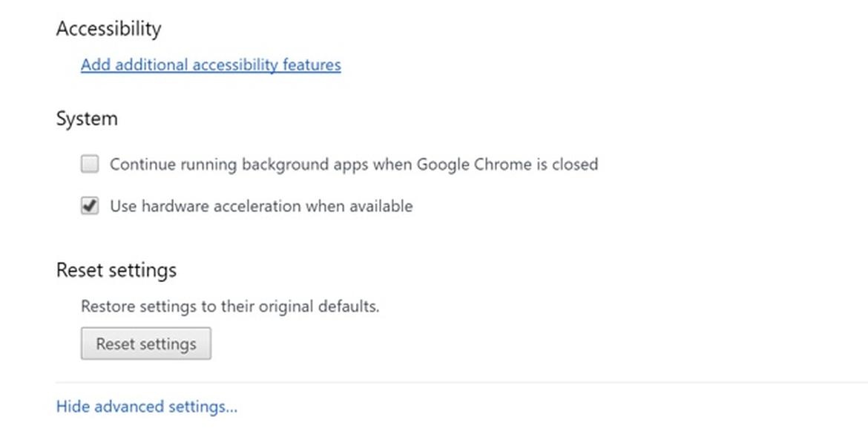
Task: Enable Continue running background apps checkbox
Action: pos(90,164)
